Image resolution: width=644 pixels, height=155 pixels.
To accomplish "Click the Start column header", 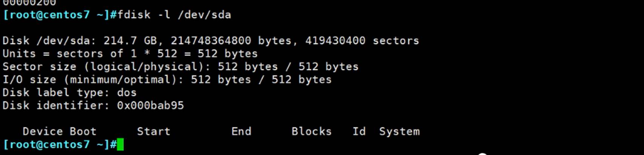I will (153, 131).
